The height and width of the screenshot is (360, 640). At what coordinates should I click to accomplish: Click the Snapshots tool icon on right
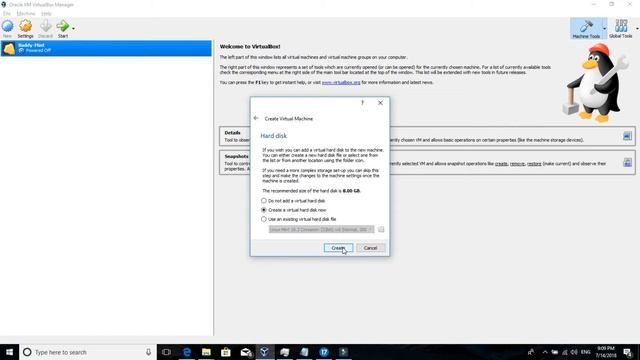pos(627,162)
